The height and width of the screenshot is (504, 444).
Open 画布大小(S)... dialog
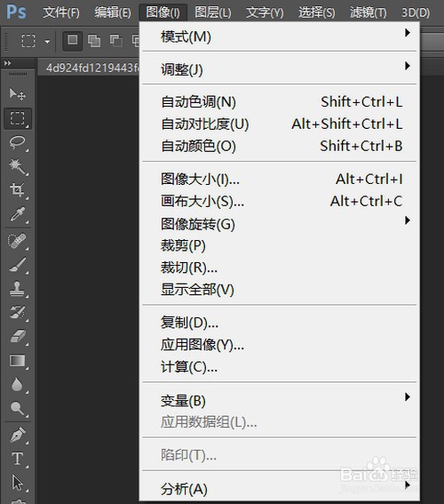[x=280, y=201]
